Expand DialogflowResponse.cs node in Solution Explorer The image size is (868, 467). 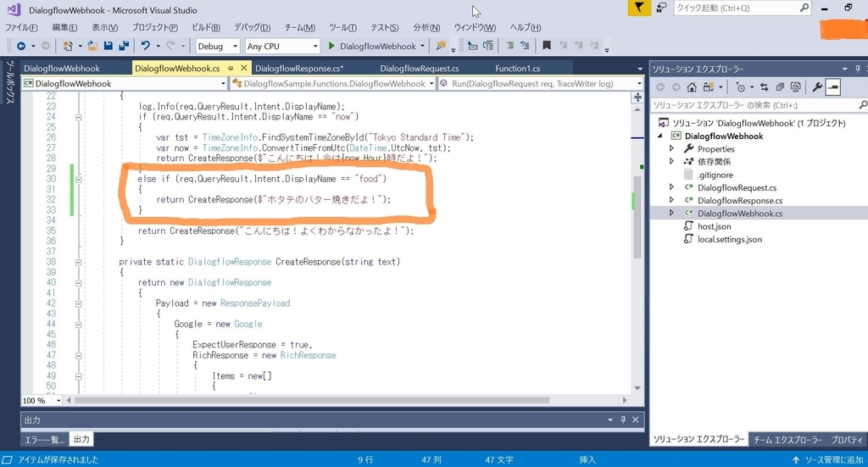pyautogui.click(x=671, y=200)
